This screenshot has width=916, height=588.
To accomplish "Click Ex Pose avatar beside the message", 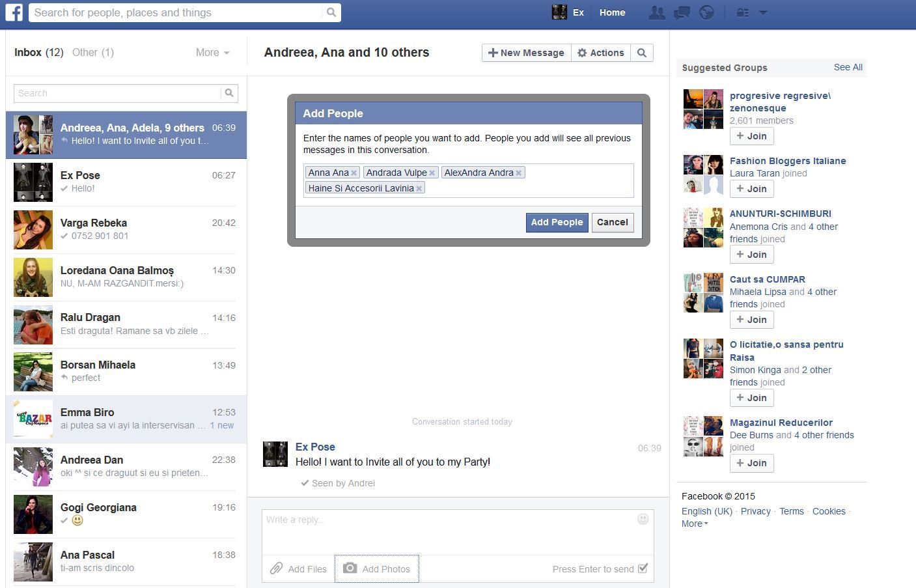I will 275,454.
